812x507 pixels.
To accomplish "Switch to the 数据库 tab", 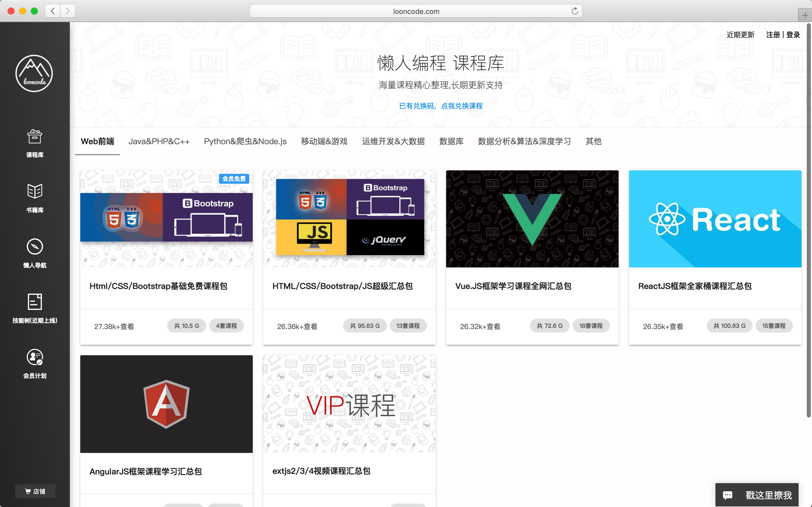I will pos(451,142).
